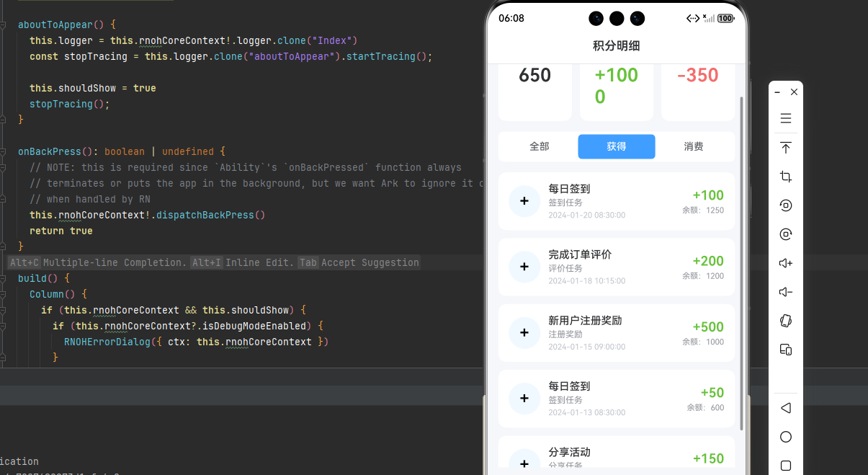Minimize the emulator toolbar panel

click(777, 92)
